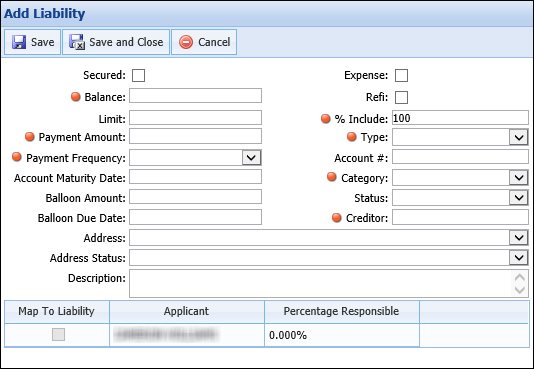534x369 pixels.
Task: Tick the Secured checkbox
Action: click(x=138, y=75)
